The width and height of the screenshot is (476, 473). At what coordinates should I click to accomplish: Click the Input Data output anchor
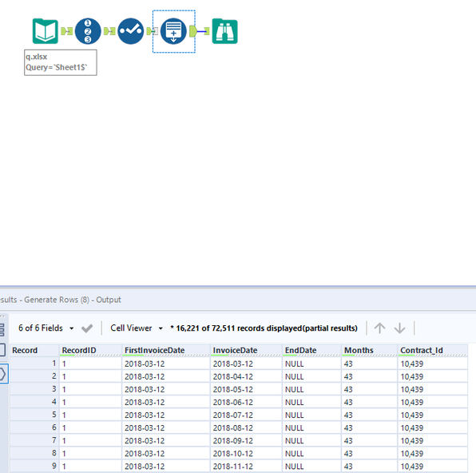click(x=64, y=31)
